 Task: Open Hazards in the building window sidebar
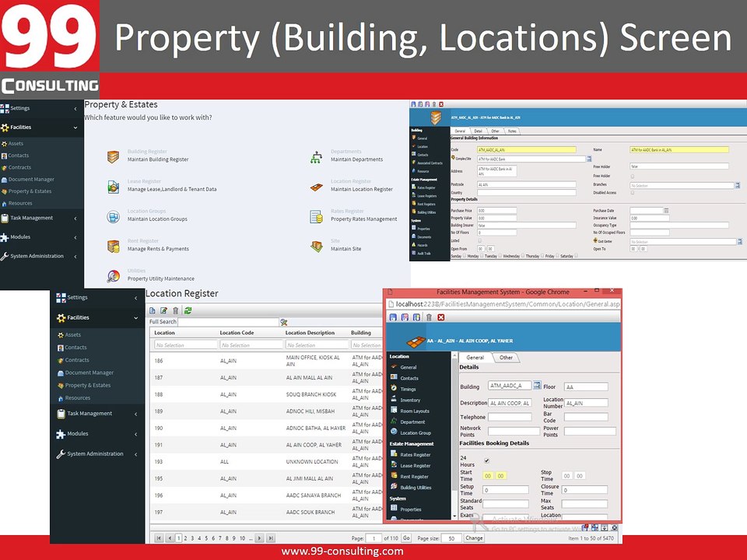[420, 245]
